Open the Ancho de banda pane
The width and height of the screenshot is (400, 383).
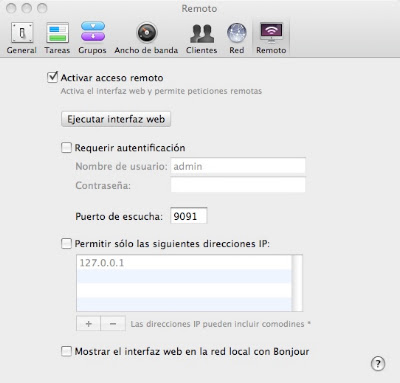coord(146,38)
